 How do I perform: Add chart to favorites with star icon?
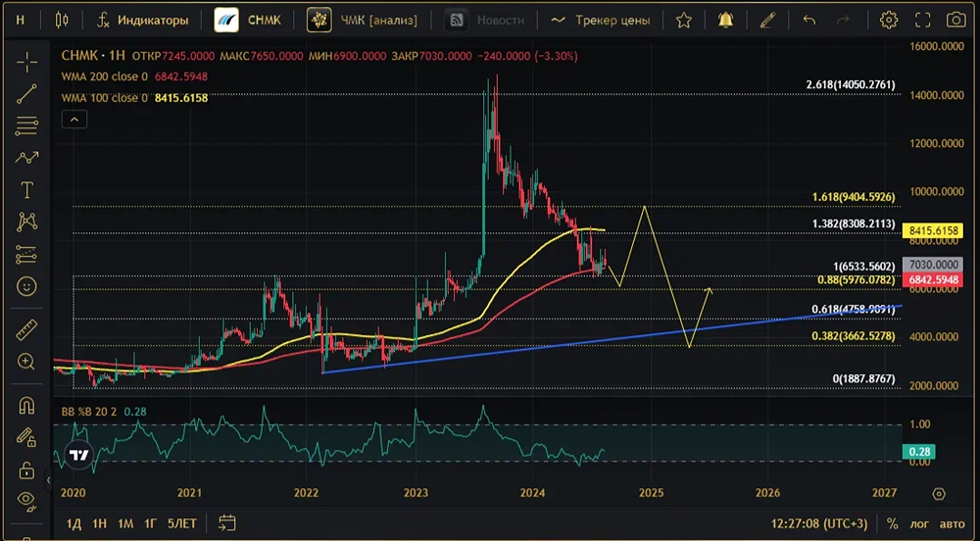coord(684,20)
